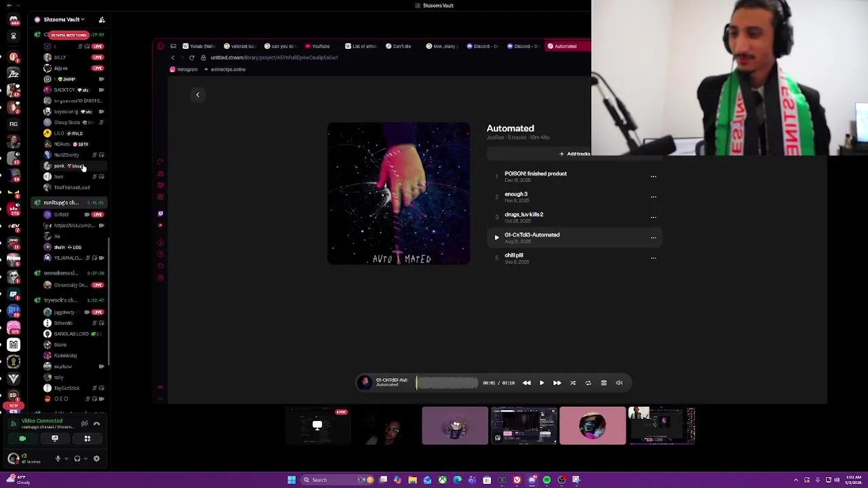Open options menu for drugs_luv kills 2
Image resolution: width=868 pixels, height=488 pixels.
(x=654, y=218)
